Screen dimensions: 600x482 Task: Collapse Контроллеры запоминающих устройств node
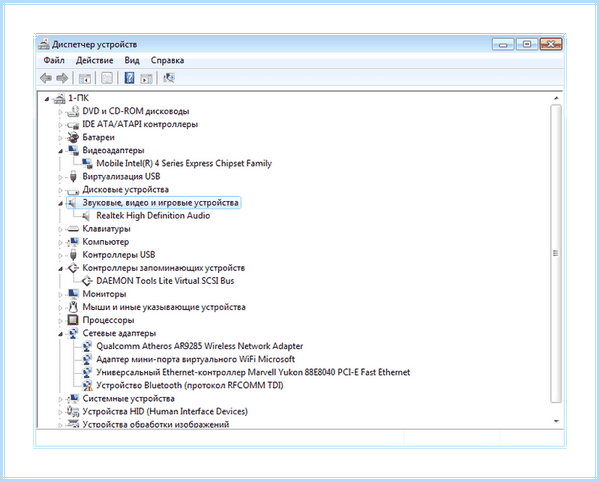tap(60, 269)
